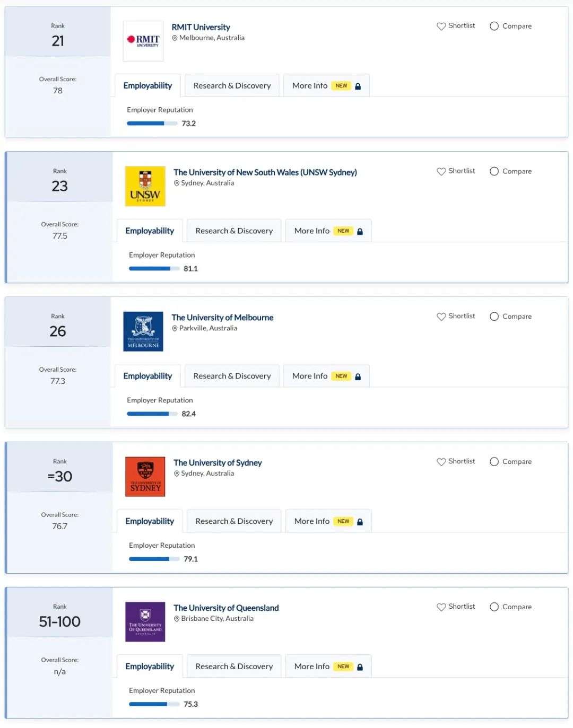Click the heart Shortlist icon for University of Melbourne
Screen dimensions: 573x728
tap(441, 317)
